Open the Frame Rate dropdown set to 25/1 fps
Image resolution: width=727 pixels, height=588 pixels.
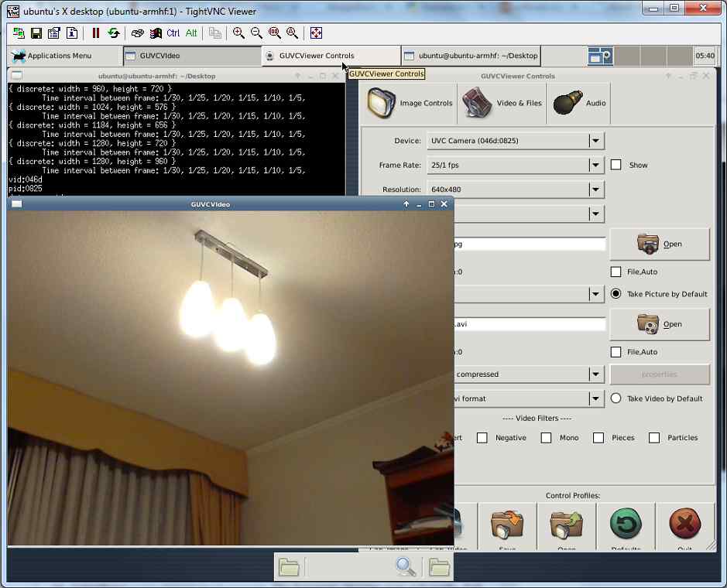(x=516, y=165)
